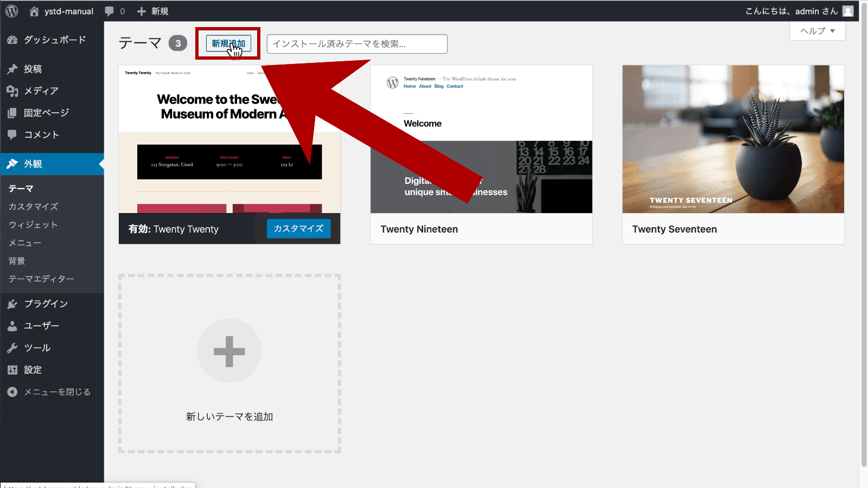Click the theme count badge 3
Viewport: 868px width, 488px height.
(178, 43)
